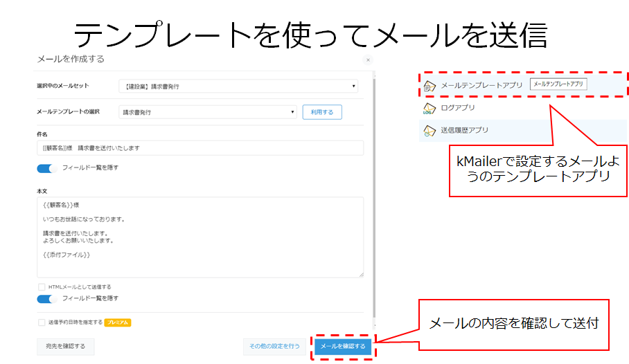The height and width of the screenshot is (364, 629).
Task: Click the dialog vertical scrollbar
Action: (374, 199)
